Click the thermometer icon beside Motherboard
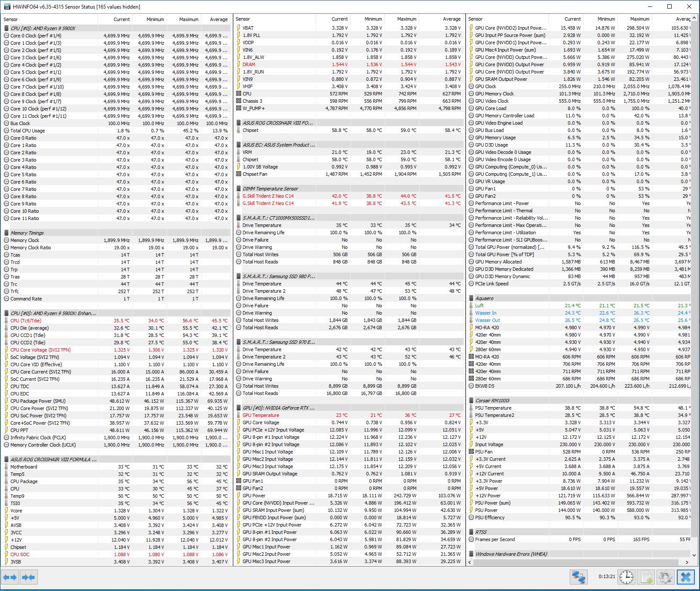The height and width of the screenshot is (591, 700). coord(6,467)
